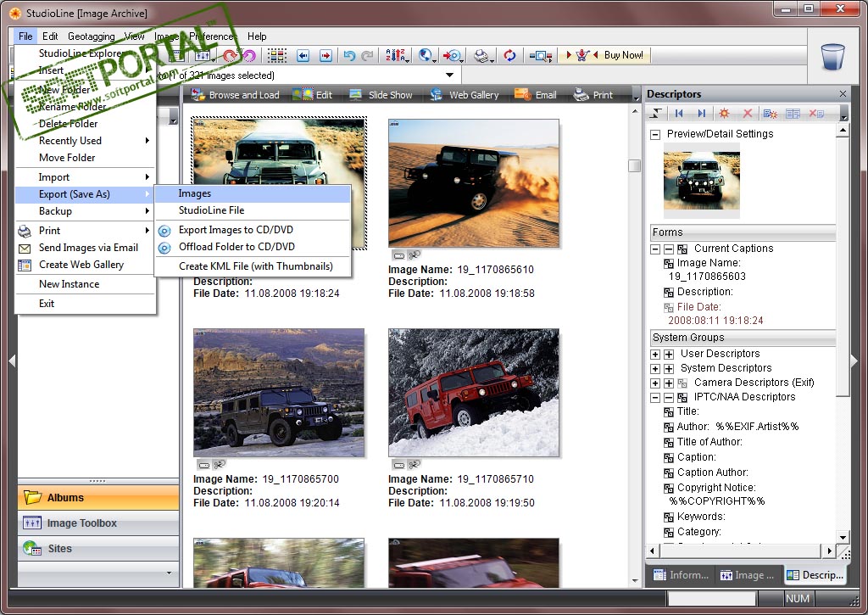The height and width of the screenshot is (615, 868).
Task: Jump to the first image in Descriptors toolbar
Action: point(679,114)
